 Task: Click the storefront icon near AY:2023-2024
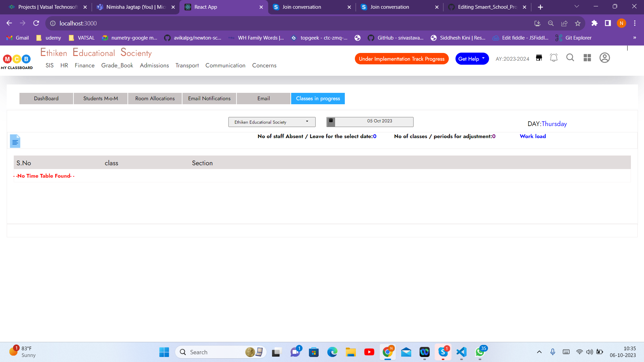(x=539, y=58)
